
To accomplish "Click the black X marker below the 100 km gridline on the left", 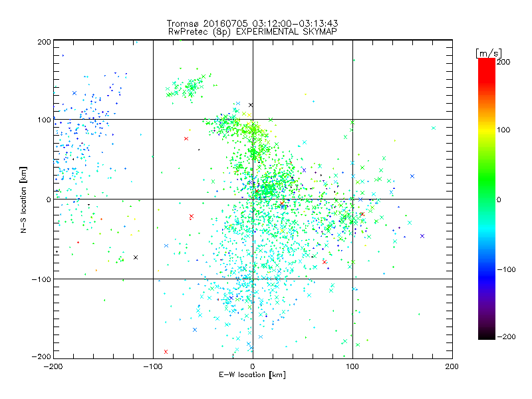I will pyautogui.click(x=136, y=257).
